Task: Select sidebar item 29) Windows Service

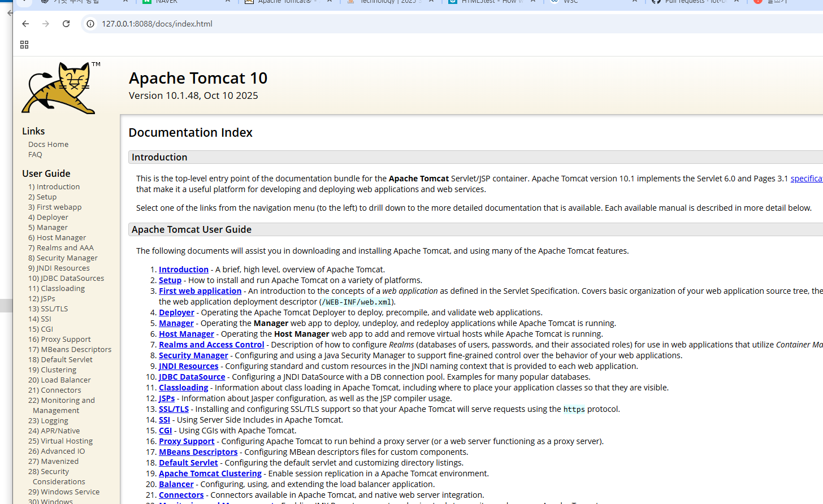Action: pyautogui.click(x=64, y=492)
